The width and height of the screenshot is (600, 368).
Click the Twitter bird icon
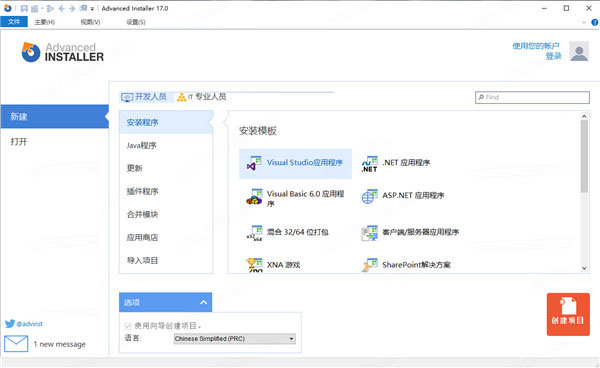click(x=10, y=324)
